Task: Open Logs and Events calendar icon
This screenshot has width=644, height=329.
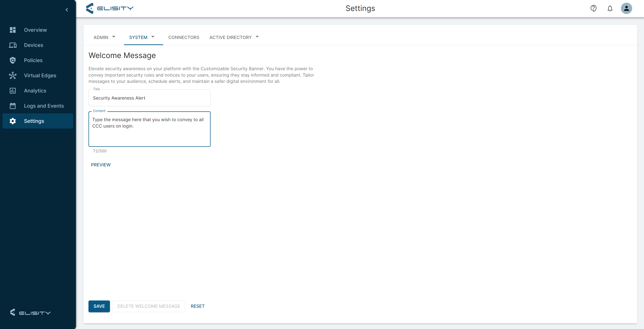Action: tap(13, 106)
